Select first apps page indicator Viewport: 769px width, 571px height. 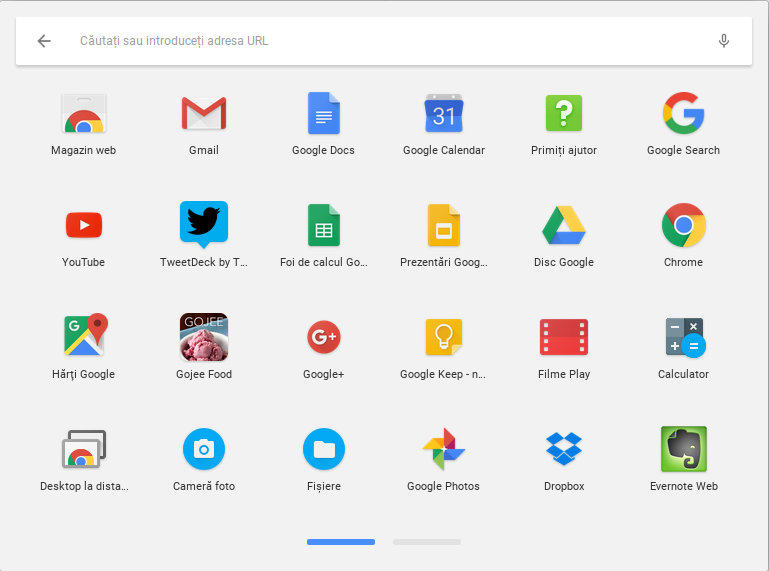point(341,542)
